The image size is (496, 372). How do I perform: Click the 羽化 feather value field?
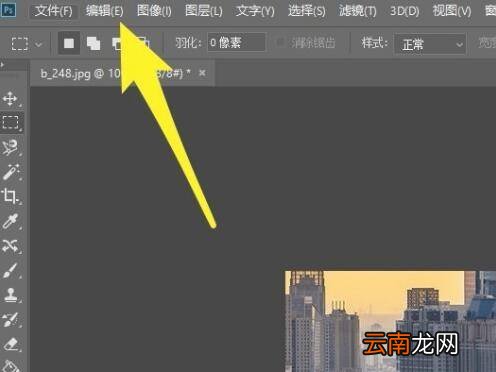point(236,42)
